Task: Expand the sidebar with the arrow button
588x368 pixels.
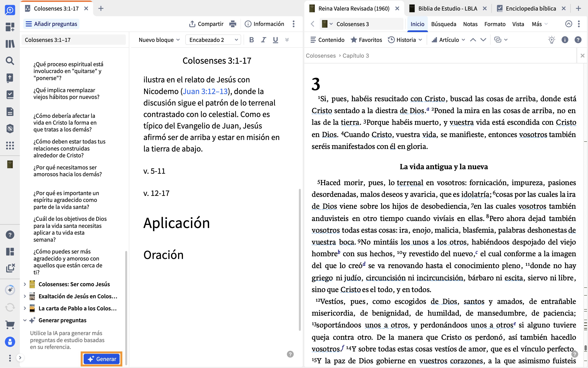Action: pyautogui.click(x=20, y=357)
